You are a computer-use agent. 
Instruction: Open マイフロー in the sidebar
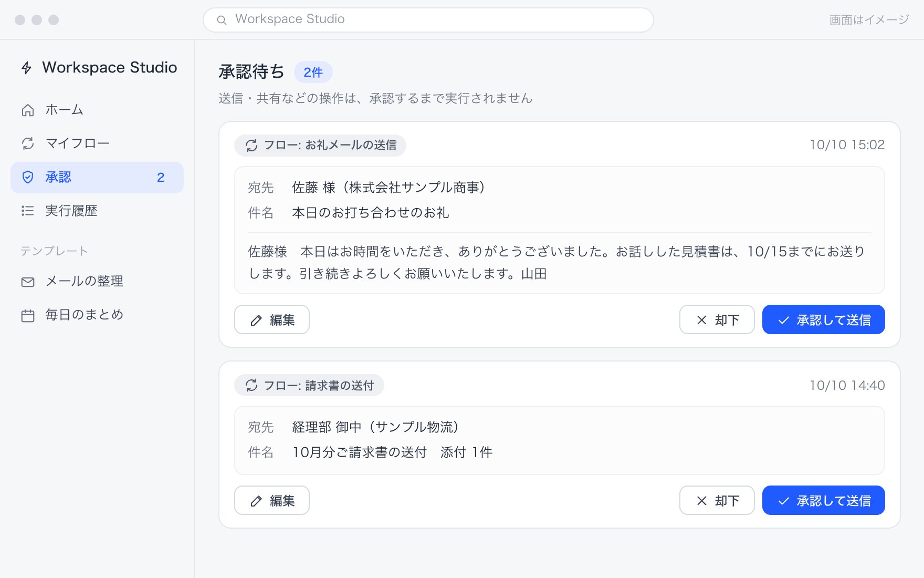click(x=97, y=143)
